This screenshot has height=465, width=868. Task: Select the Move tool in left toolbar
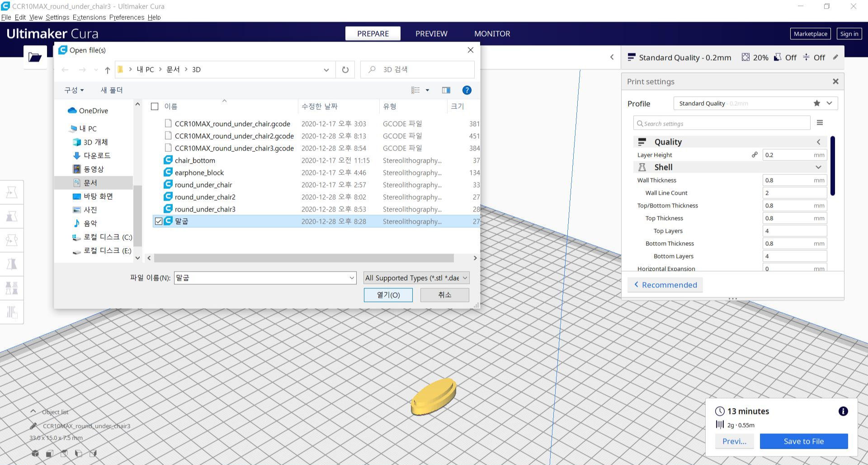click(12, 193)
